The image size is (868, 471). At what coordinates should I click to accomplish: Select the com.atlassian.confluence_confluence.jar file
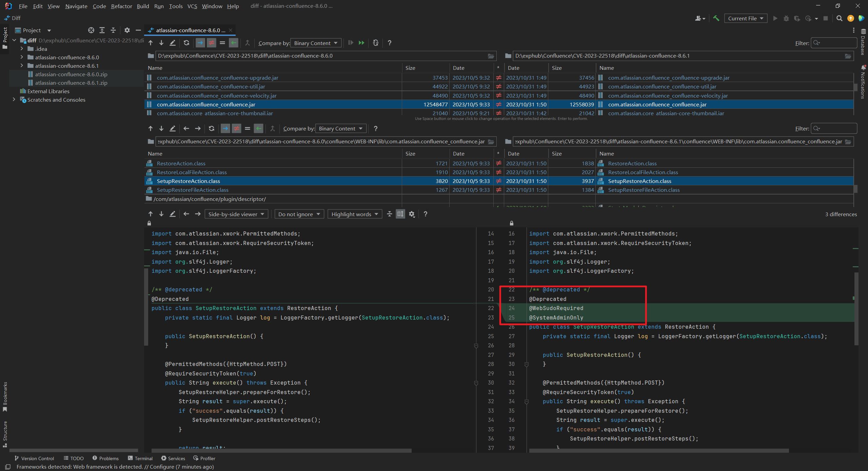pyautogui.click(x=206, y=104)
